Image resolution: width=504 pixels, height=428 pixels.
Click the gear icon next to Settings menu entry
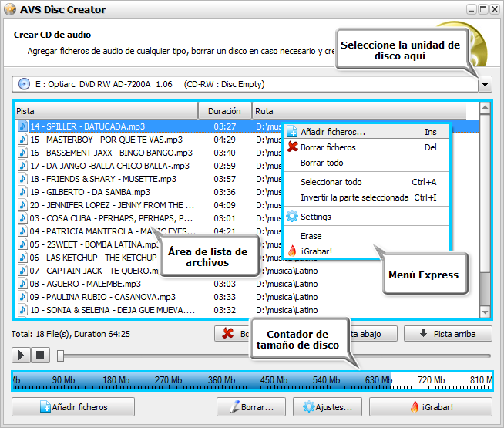pos(292,217)
